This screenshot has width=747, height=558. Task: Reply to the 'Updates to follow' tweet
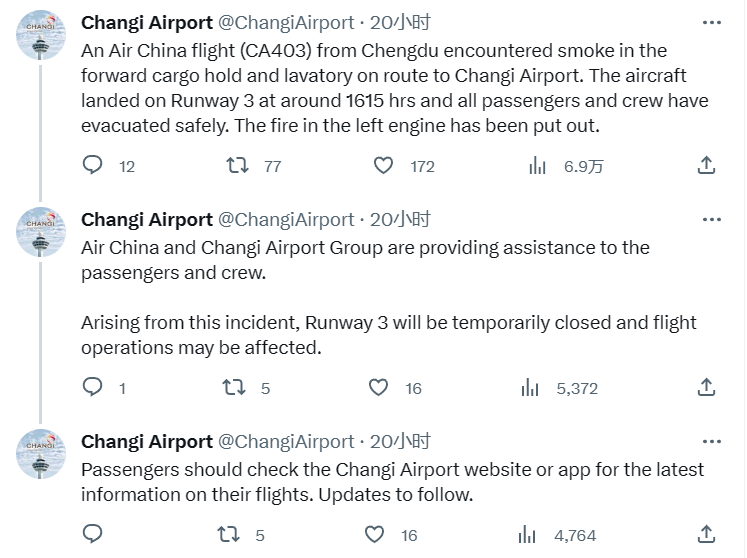[x=92, y=534]
